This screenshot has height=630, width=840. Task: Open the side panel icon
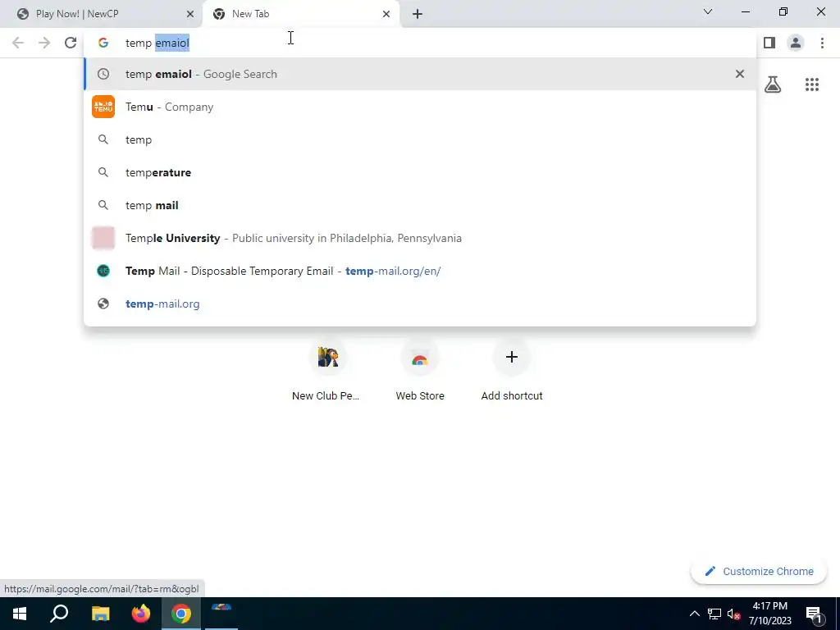pyautogui.click(x=769, y=43)
